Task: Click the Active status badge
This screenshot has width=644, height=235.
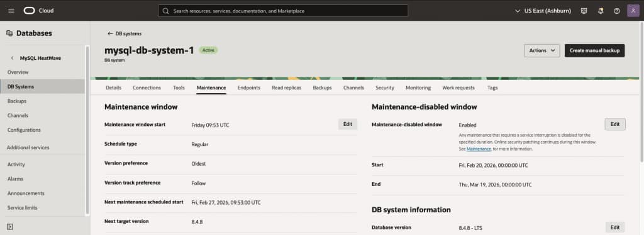Action: click(209, 50)
